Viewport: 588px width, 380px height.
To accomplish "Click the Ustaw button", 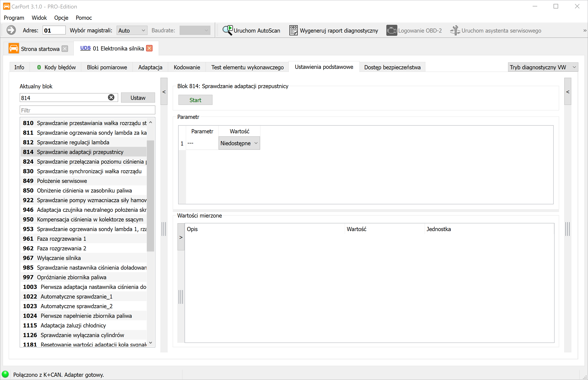I will coord(138,98).
